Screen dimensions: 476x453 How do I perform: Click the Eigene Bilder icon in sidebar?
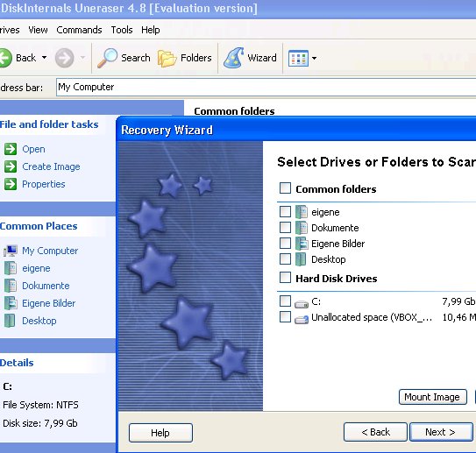pos(11,303)
